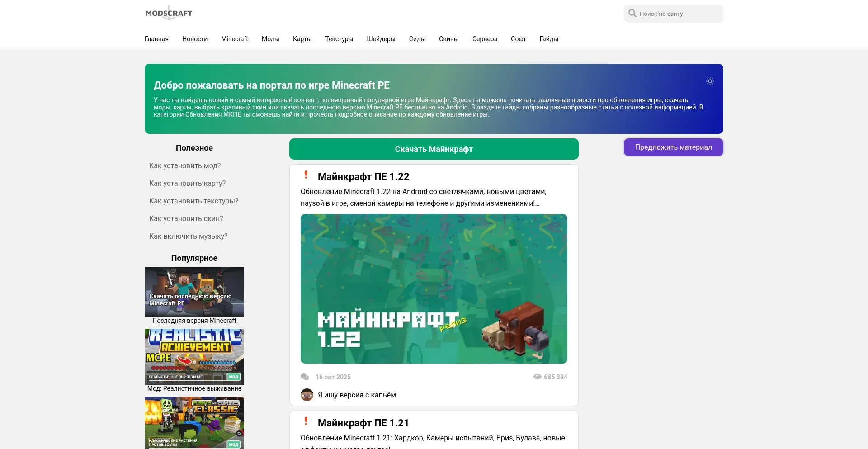
Task: Click the 'Скачать последнюю версию Minecraft PE' thumbnail
Action: click(194, 292)
